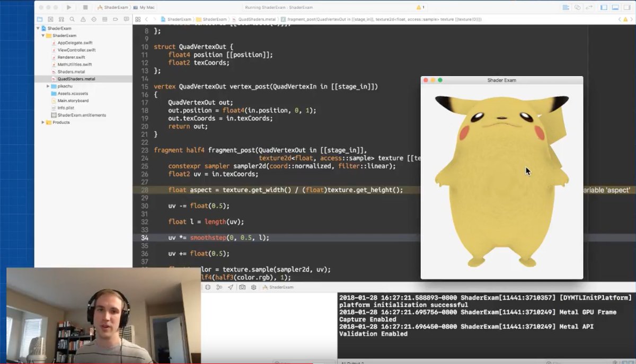This screenshot has height=364, width=636.
Task: Click Capture GPU Frame camera icon
Action: 242,287
